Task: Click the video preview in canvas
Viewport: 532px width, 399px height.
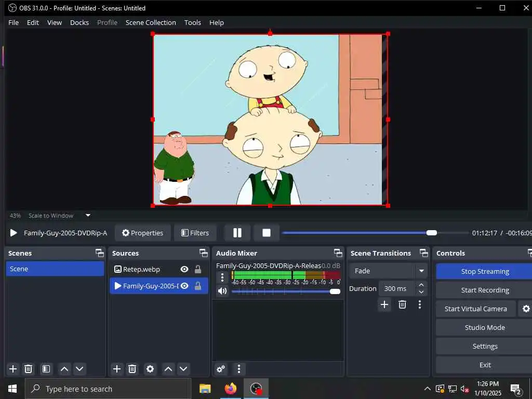Action: [x=270, y=119]
